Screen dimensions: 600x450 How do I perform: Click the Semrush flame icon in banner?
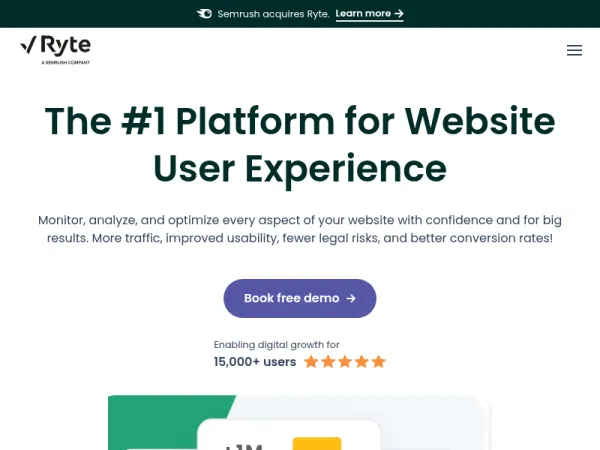pyautogui.click(x=204, y=14)
